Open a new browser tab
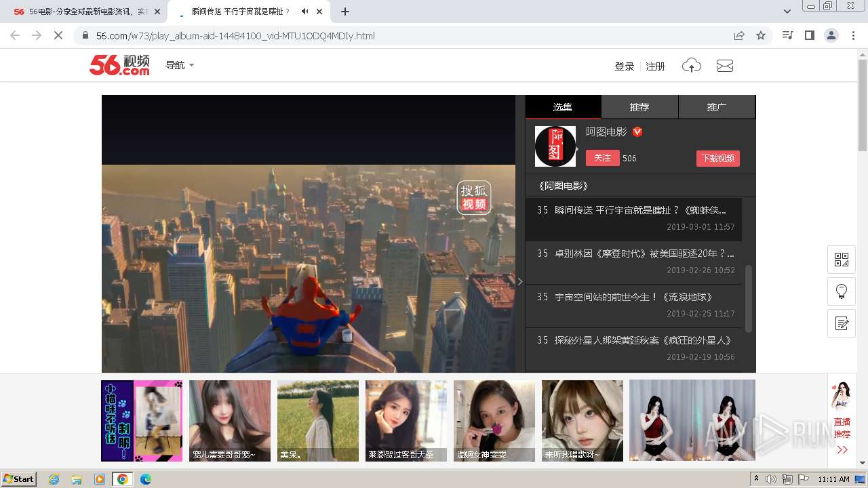 [x=345, y=12]
